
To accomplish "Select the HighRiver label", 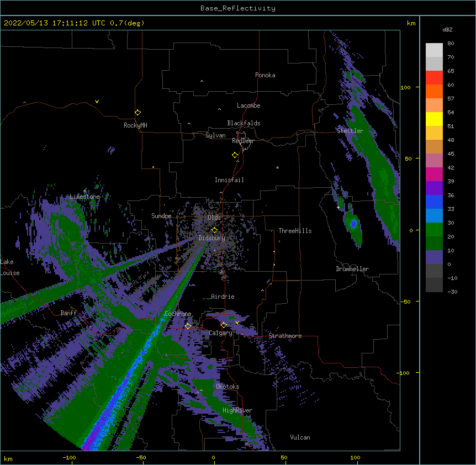I will pos(237,410).
